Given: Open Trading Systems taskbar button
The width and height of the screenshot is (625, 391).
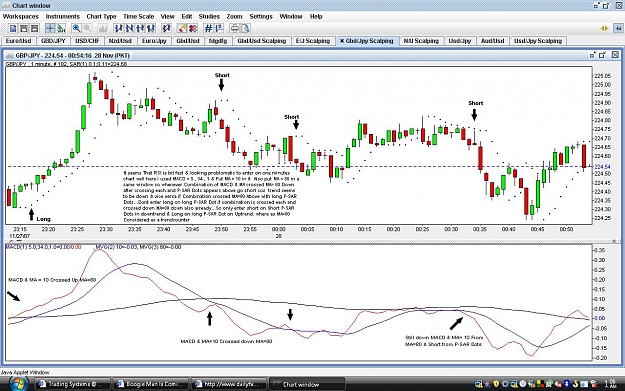Looking at the screenshot, I should (73, 384).
